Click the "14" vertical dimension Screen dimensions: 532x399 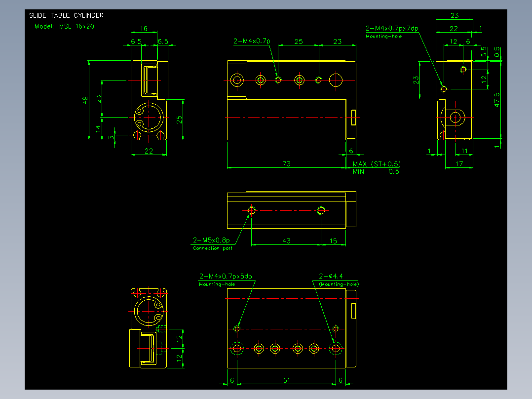click(98, 128)
